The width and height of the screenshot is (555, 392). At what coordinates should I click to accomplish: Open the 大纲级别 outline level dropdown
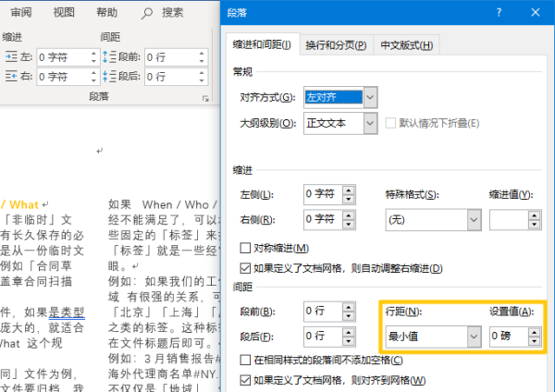point(370,123)
